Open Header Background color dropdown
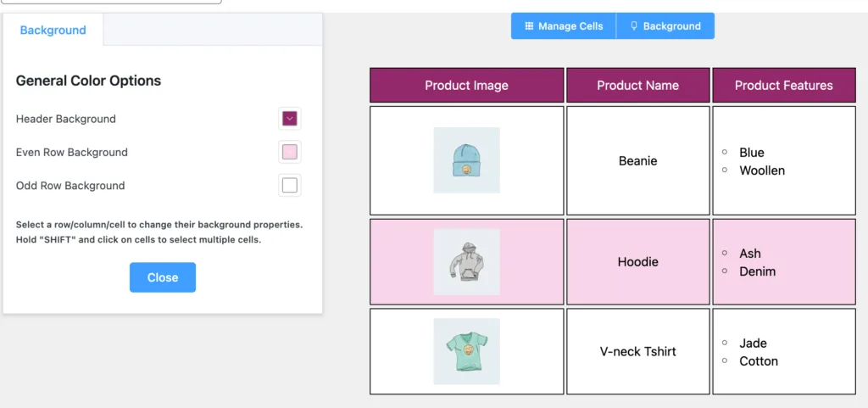 point(290,119)
